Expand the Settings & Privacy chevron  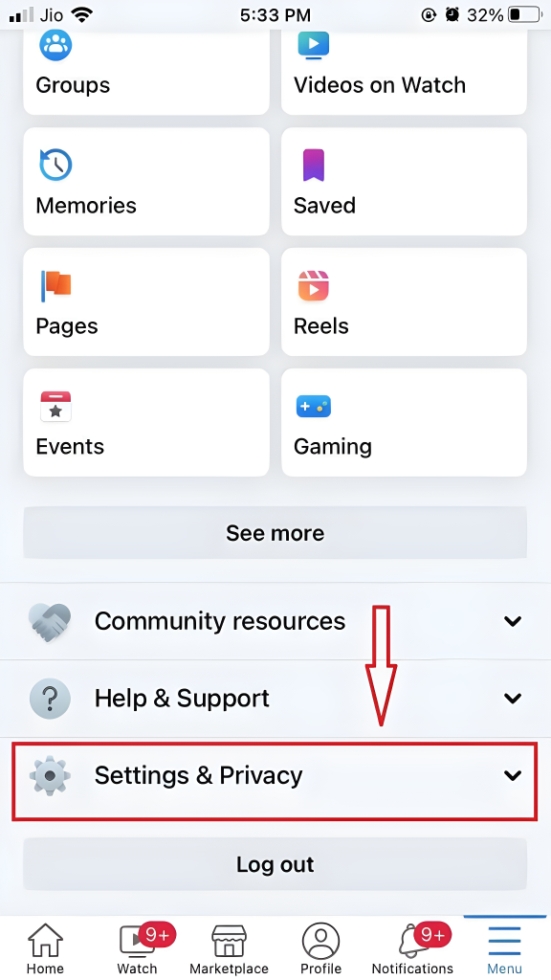(513, 775)
